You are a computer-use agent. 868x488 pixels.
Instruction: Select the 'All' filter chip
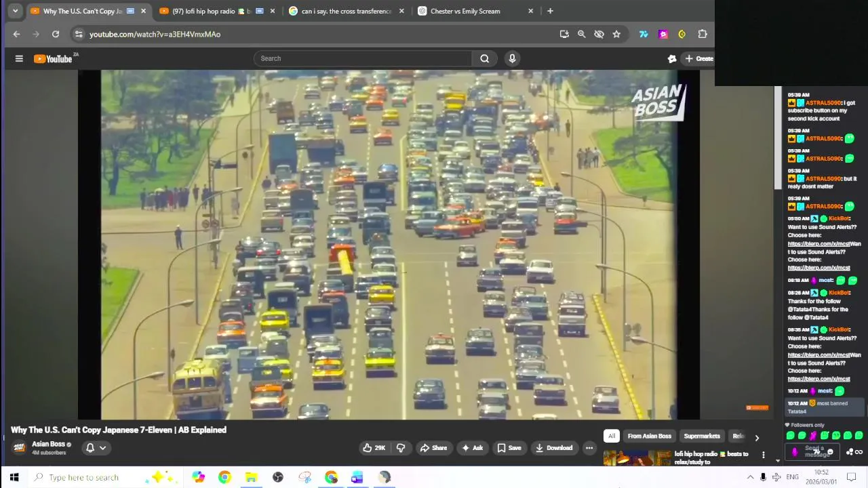coord(612,436)
